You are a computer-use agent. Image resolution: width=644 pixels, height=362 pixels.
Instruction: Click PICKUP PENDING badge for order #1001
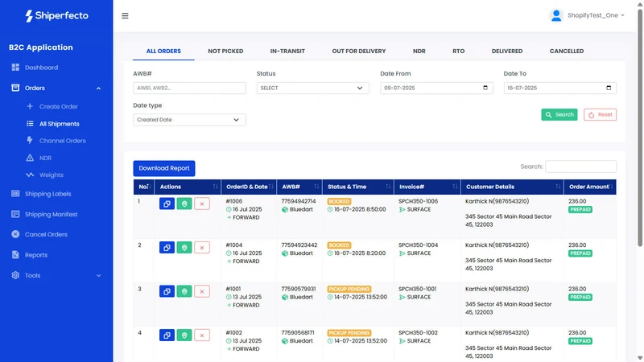click(349, 289)
